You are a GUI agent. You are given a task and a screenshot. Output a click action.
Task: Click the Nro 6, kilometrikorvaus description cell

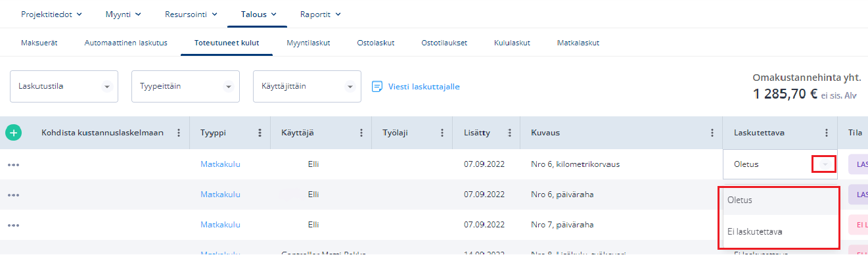point(575,164)
